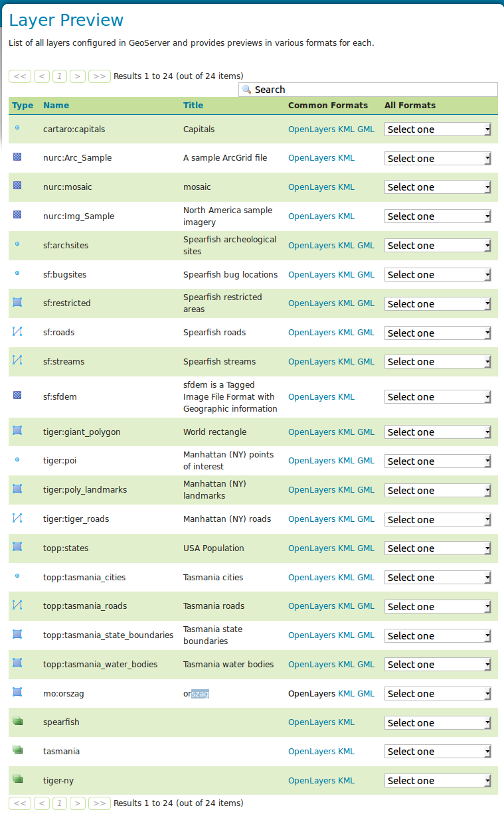The height and width of the screenshot is (816, 504).
Task: Click the polygon icon for tiger:giant_polygon
Action: tap(17, 430)
